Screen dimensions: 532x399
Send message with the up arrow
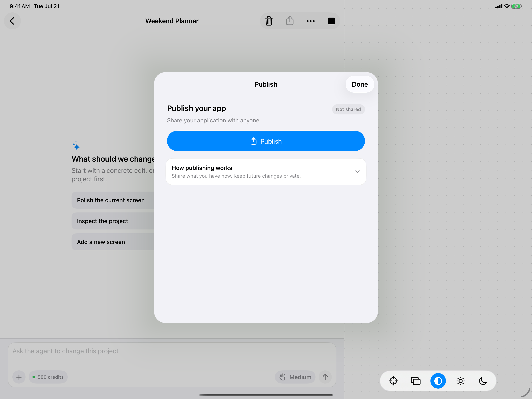click(325, 377)
